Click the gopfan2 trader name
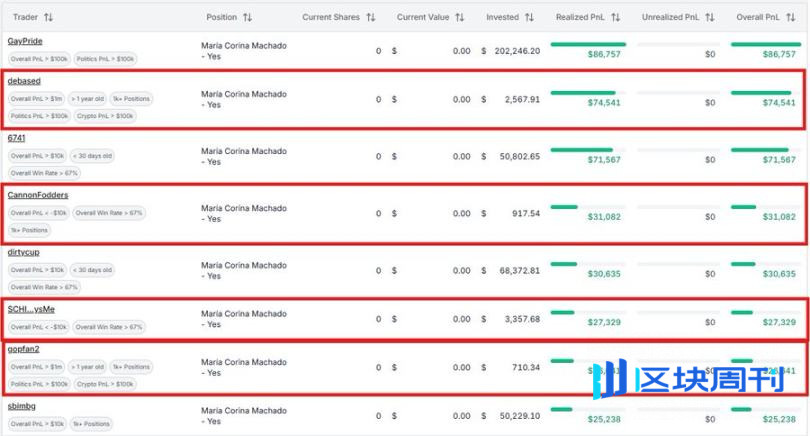The image size is (810, 436). 24,349
